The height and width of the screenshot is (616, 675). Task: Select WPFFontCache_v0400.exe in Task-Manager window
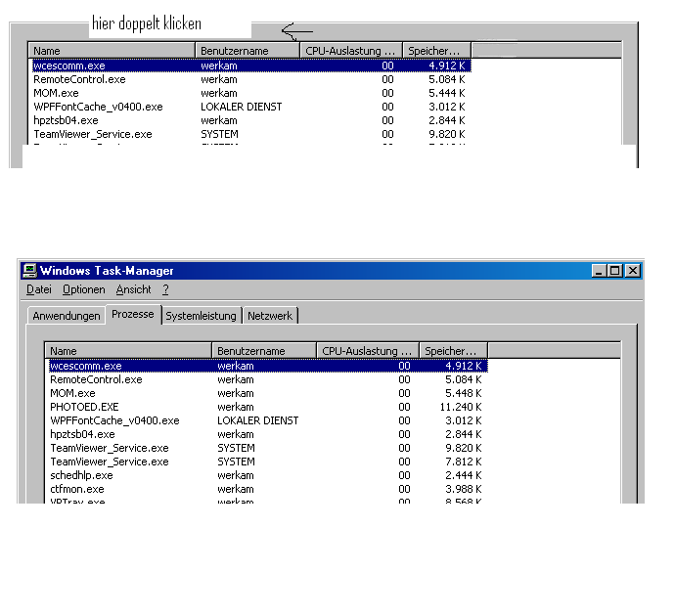point(266,420)
